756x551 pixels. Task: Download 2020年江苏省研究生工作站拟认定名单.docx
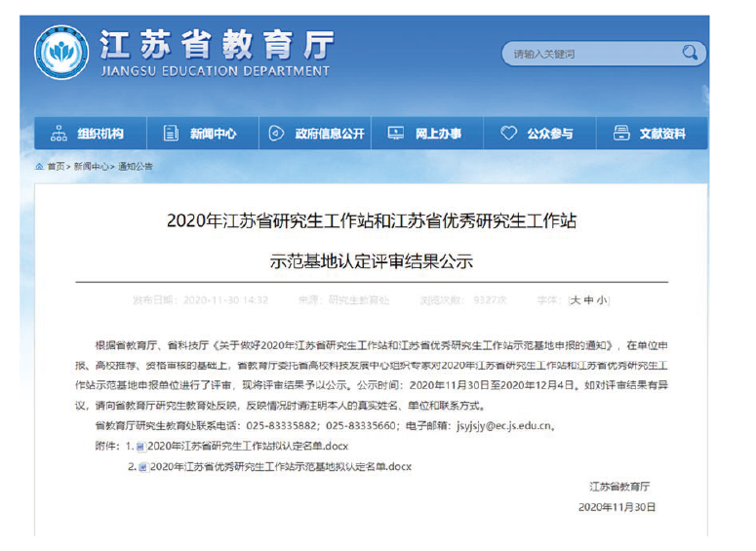click(x=248, y=447)
